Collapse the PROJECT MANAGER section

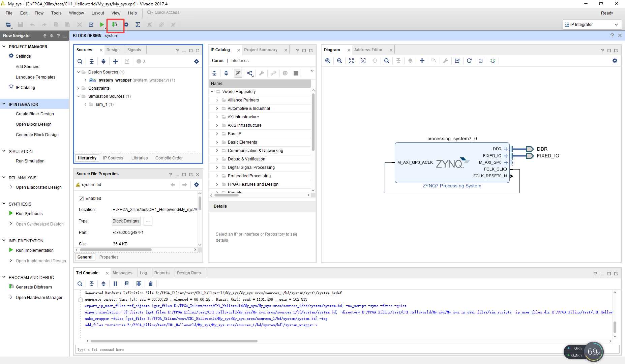(4, 47)
